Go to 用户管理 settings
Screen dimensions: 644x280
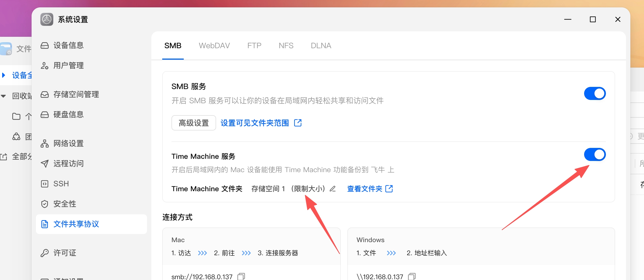coord(91,65)
